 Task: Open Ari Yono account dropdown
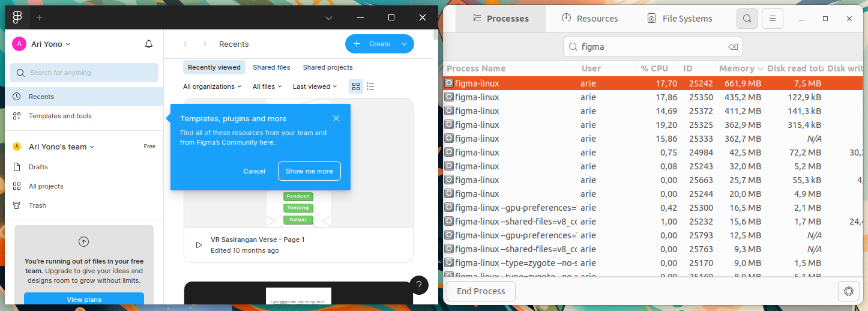(x=51, y=44)
